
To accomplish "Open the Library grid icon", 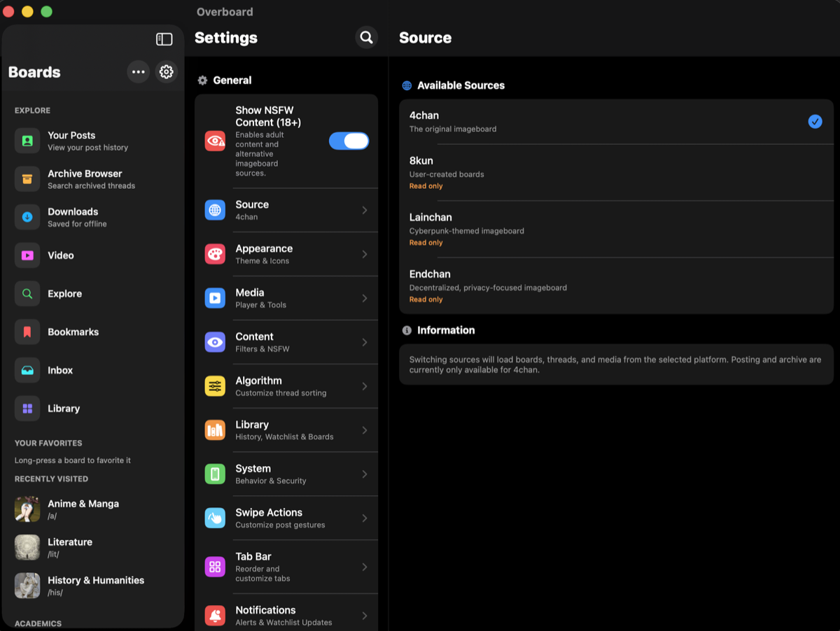I will pos(27,408).
